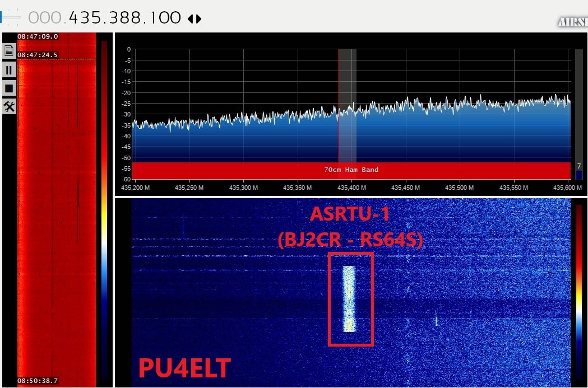
Task: Adjust the volume slider left of the frequency display
Action: tap(10, 17)
